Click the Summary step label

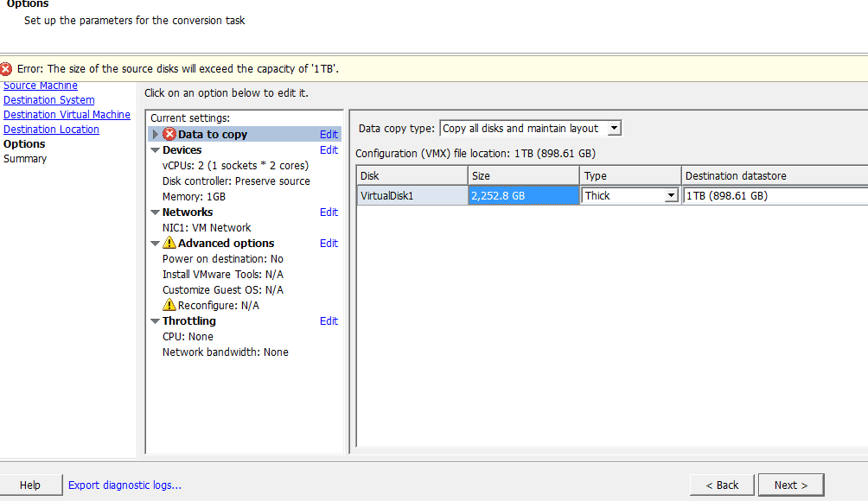coord(25,159)
